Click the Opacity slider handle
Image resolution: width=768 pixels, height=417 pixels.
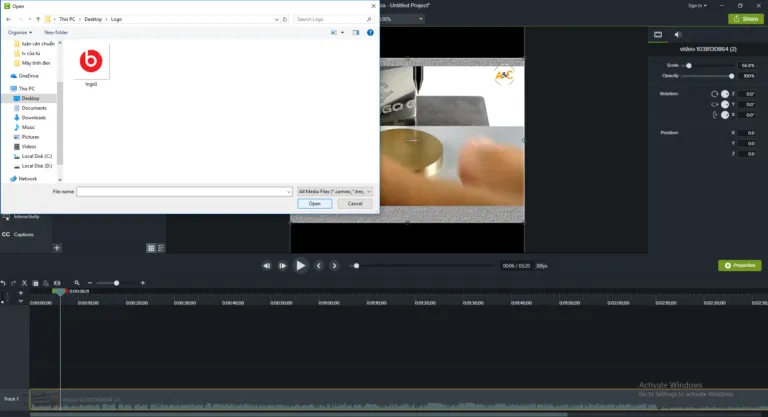[732, 76]
